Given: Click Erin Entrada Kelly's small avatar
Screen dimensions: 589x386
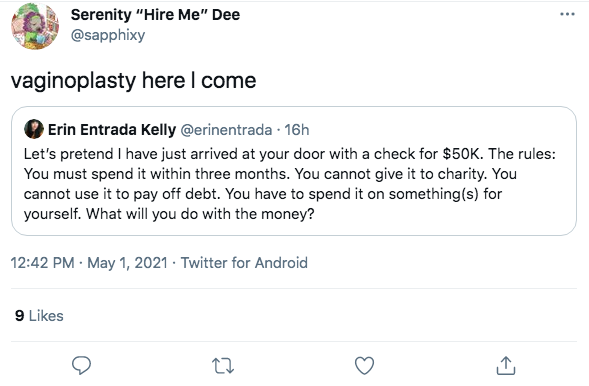Looking at the screenshot, I should pos(34,129).
